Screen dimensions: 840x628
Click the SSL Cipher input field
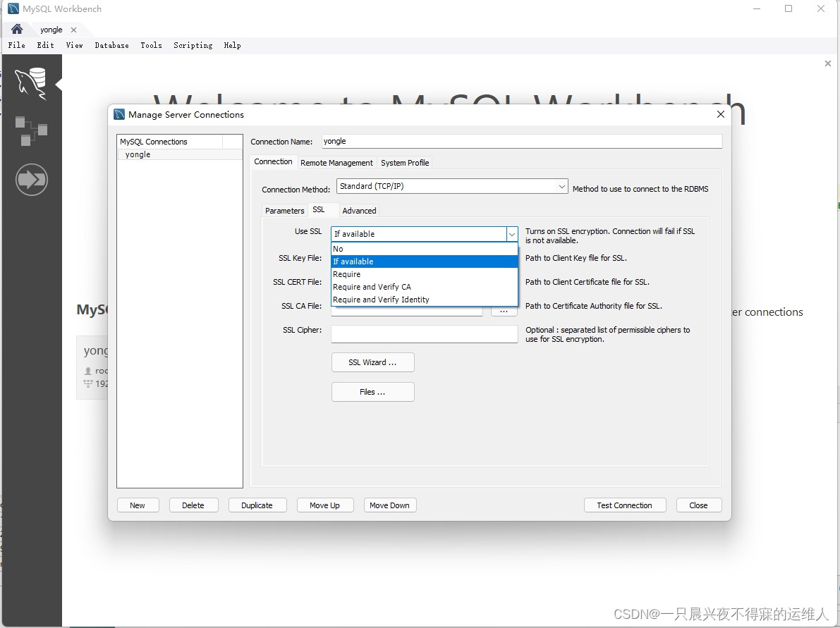pos(425,334)
